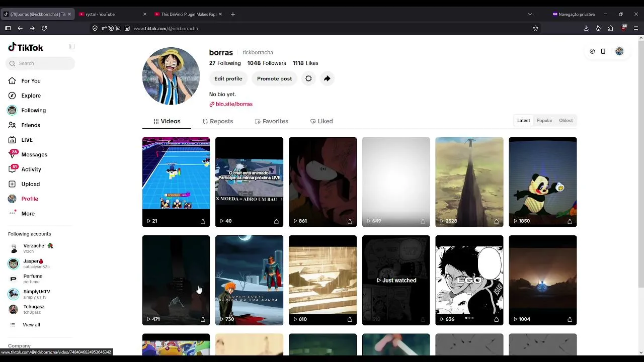
Task: Open the Jasper following account
Action: click(x=36, y=263)
